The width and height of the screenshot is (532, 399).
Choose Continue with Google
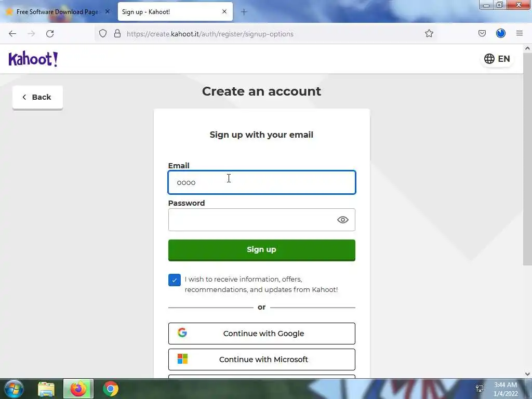click(262, 334)
